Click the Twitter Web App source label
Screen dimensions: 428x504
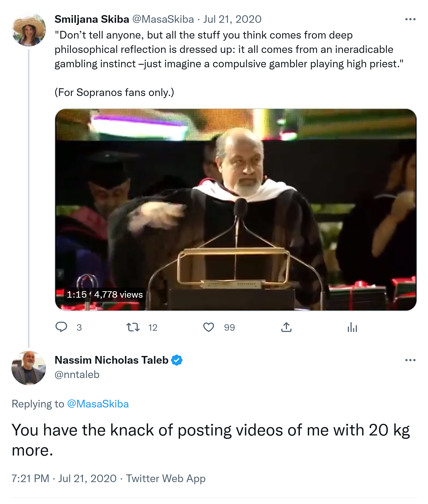tap(165, 478)
